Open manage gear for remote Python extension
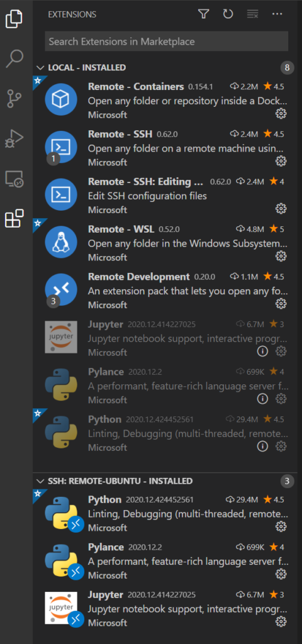Image resolution: width=302 pixels, height=644 pixels. [x=281, y=526]
